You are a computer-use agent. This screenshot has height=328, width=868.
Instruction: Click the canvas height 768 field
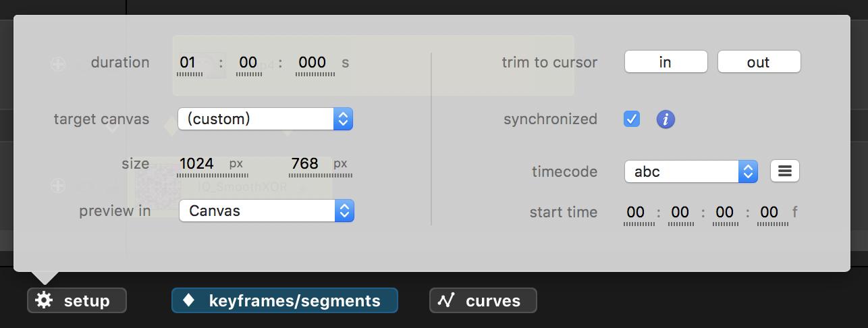coord(304,163)
